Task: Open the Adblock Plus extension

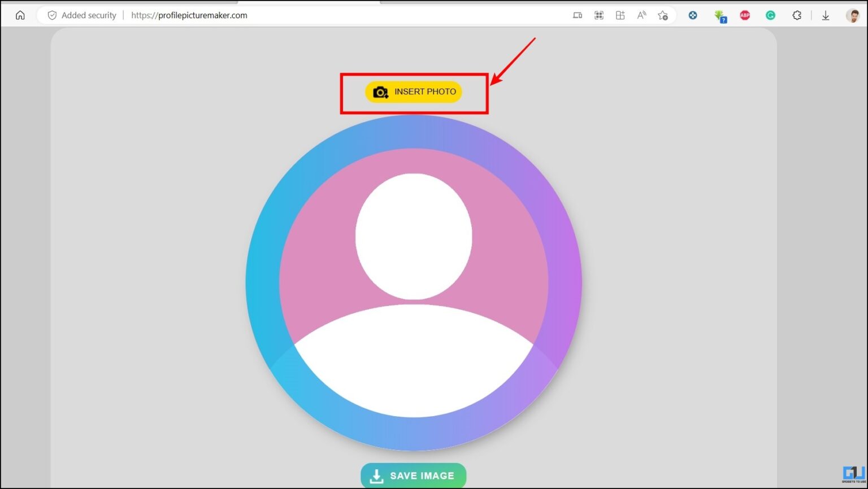Action: point(745,15)
